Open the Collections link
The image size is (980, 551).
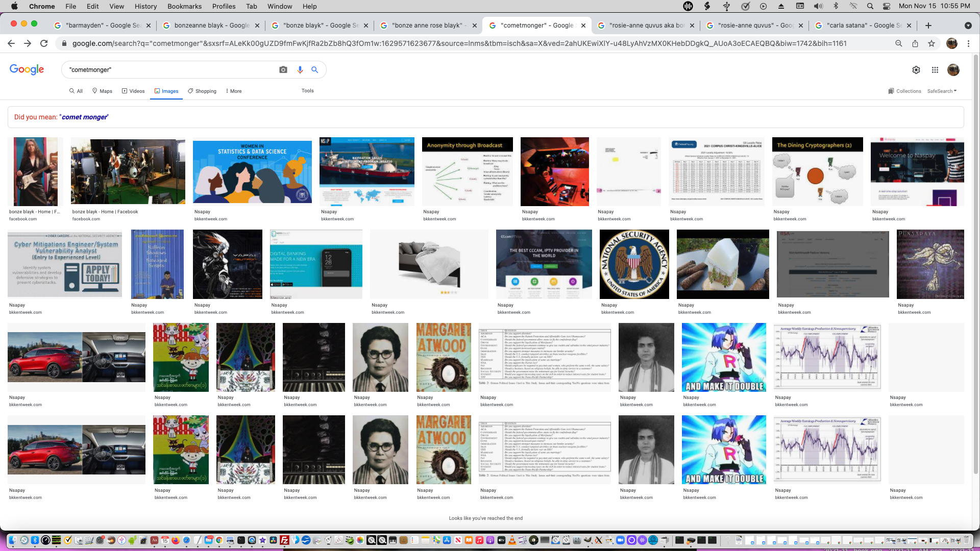click(904, 91)
